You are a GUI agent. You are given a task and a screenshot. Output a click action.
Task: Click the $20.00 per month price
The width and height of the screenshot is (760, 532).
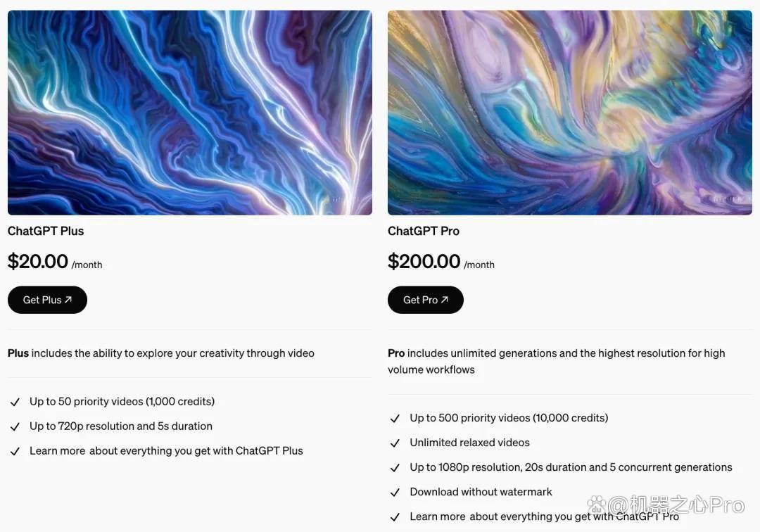tap(55, 262)
